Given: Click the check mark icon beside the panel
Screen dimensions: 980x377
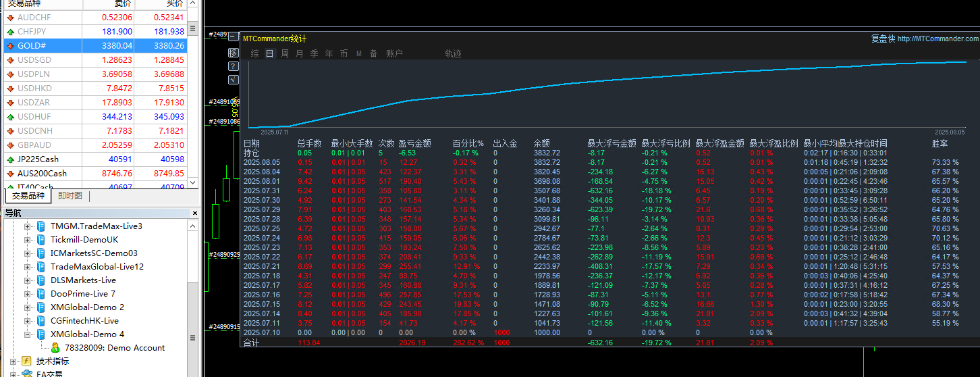Looking at the screenshot, I should coord(233,79).
